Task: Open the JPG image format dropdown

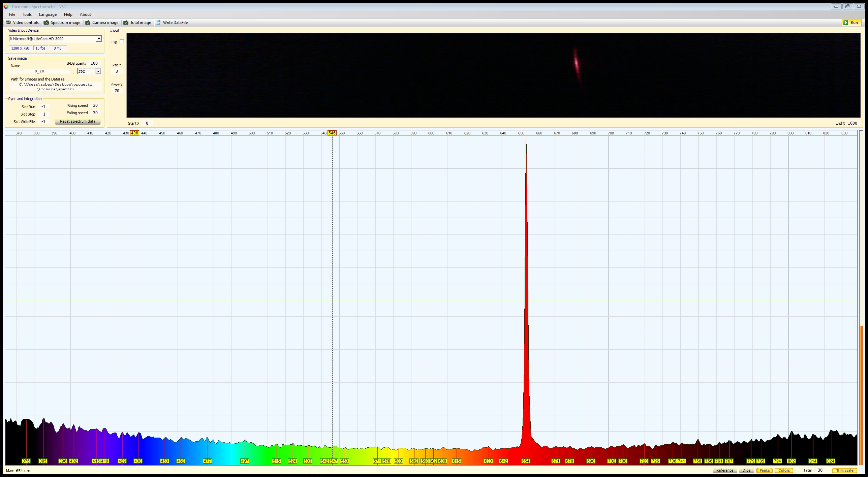Action: (98, 71)
